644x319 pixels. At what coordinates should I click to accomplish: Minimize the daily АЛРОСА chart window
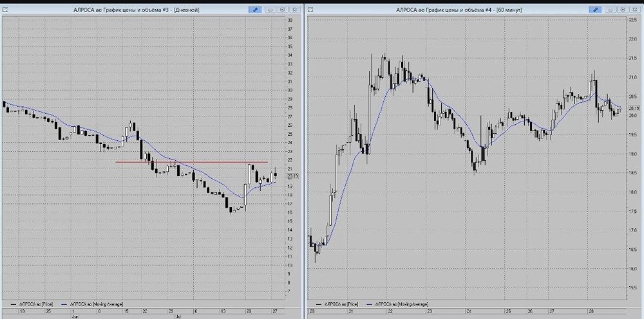[x=271, y=10]
